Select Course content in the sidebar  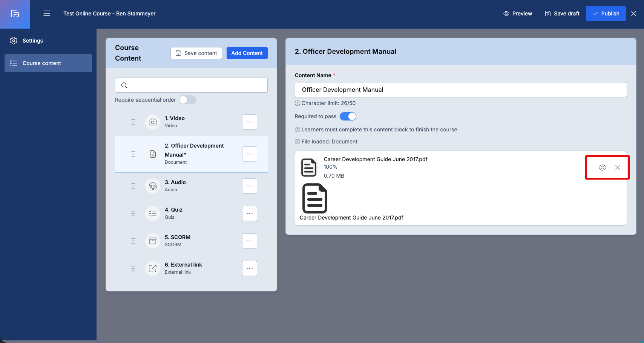tap(48, 63)
